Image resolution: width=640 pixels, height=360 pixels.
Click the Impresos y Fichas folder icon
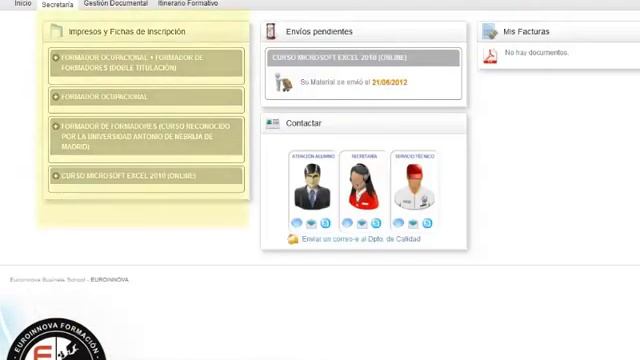point(56,31)
